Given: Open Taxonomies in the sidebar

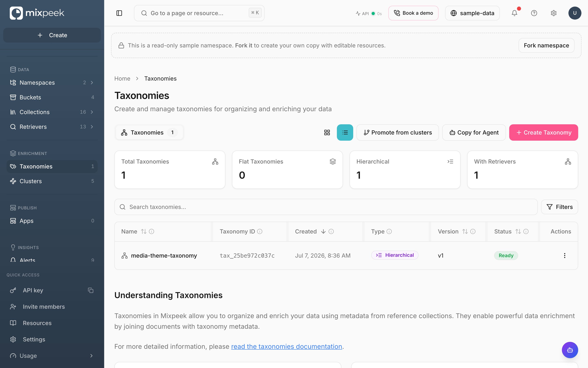Looking at the screenshot, I should click(52, 166).
